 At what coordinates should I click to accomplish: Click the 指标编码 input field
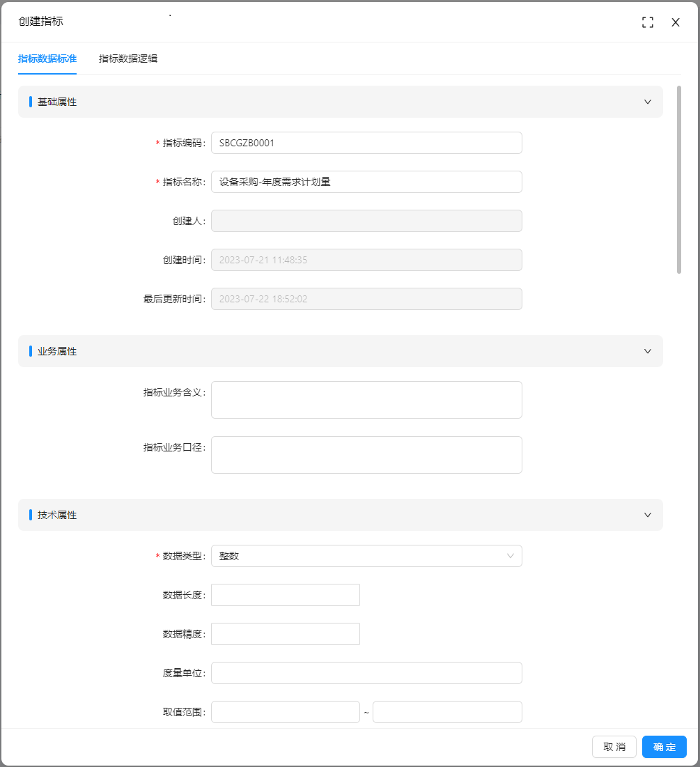tap(366, 143)
